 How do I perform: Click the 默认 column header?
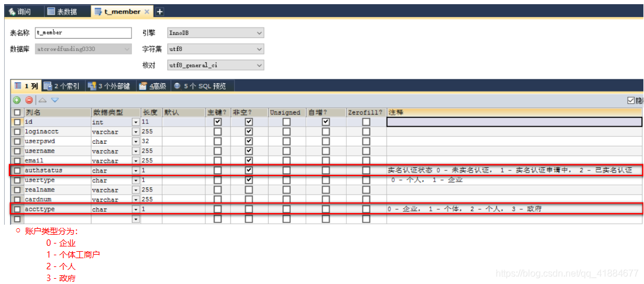(184, 113)
